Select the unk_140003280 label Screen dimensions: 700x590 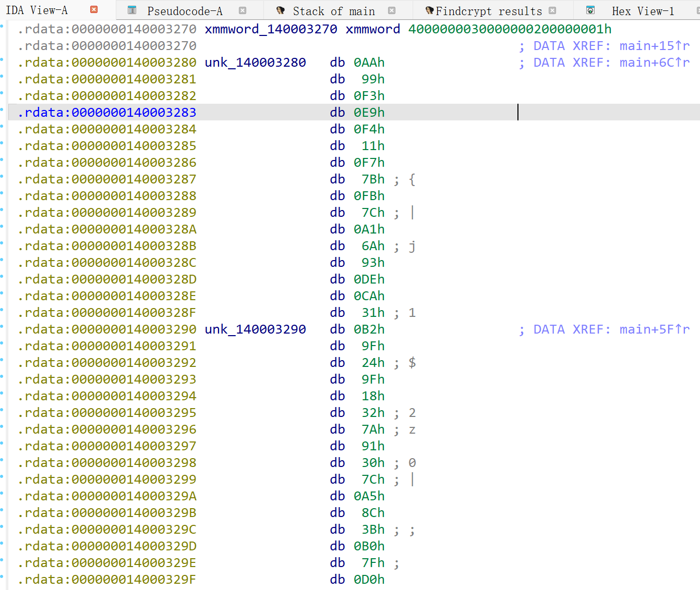pyautogui.click(x=255, y=63)
